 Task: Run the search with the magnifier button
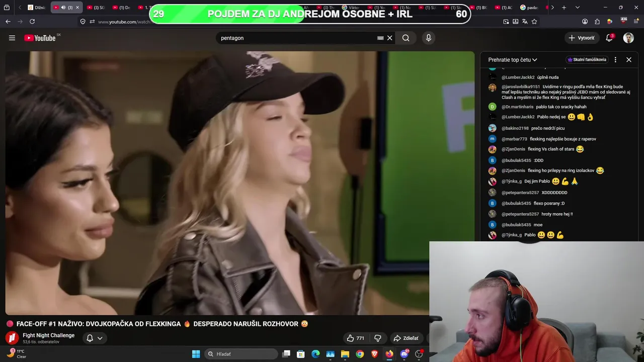pyautogui.click(x=406, y=38)
